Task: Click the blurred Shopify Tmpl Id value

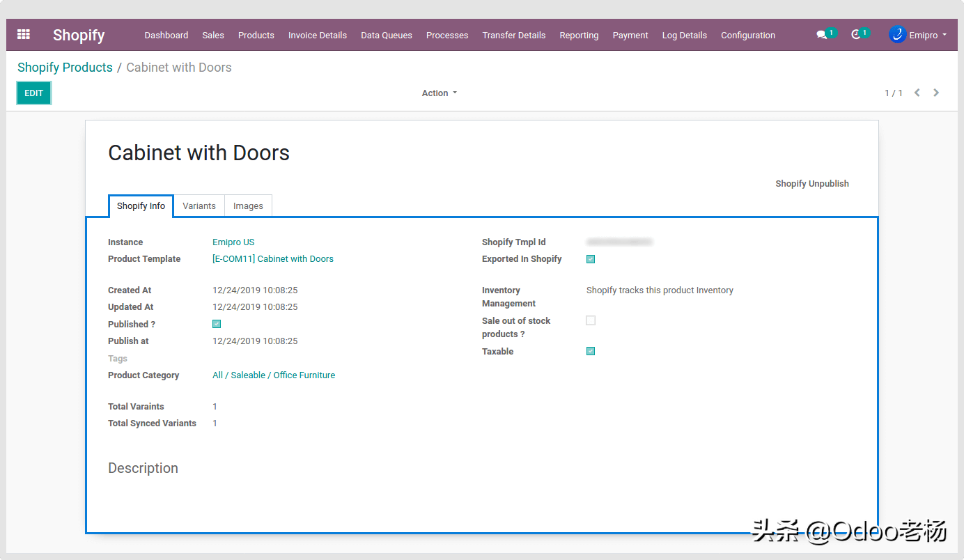Action: point(619,242)
